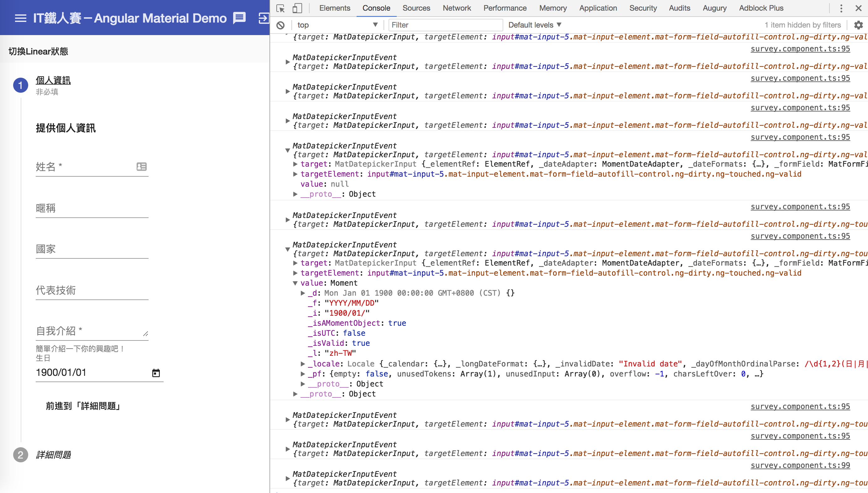Open the Application tab

[598, 8]
